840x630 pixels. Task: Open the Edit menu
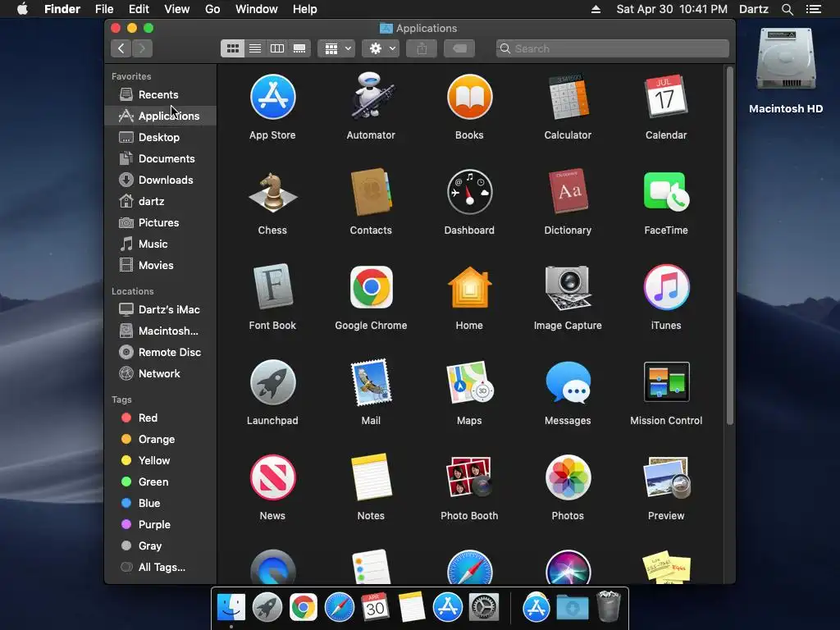[139, 9]
